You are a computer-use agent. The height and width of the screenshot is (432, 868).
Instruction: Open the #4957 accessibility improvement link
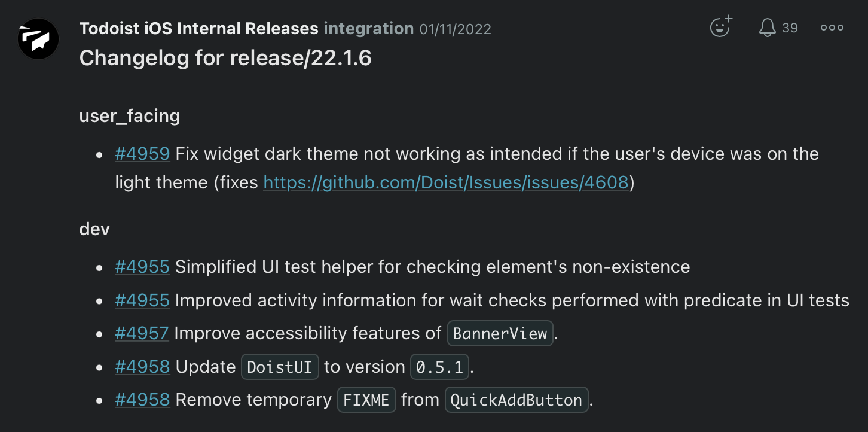click(x=142, y=333)
